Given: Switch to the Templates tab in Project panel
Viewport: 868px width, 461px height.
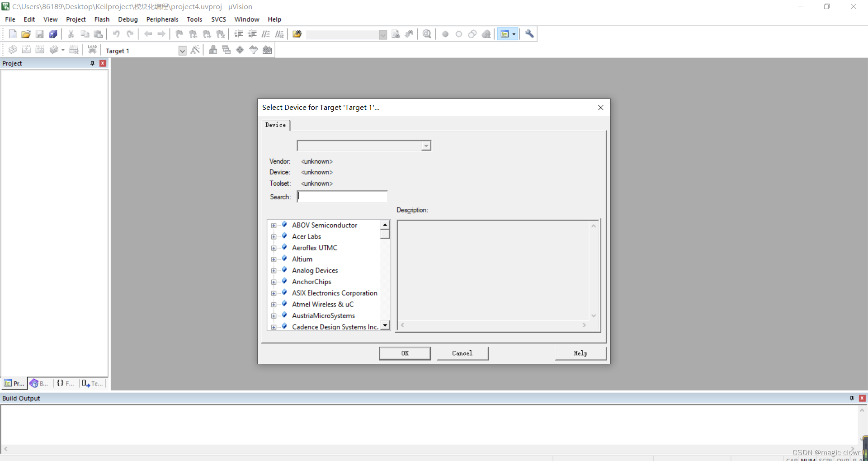Looking at the screenshot, I should [x=93, y=383].
